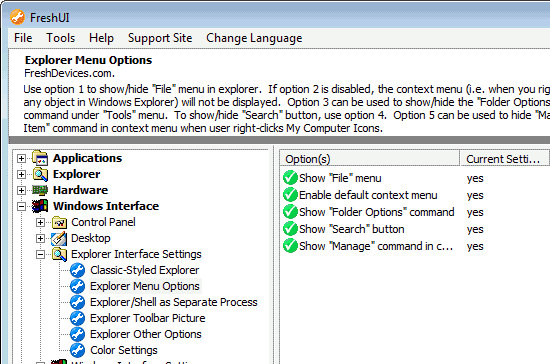The width and height of the screenshot is (550, 364).
Task: Expand the Applications tree node
Action: coord(21,159)
